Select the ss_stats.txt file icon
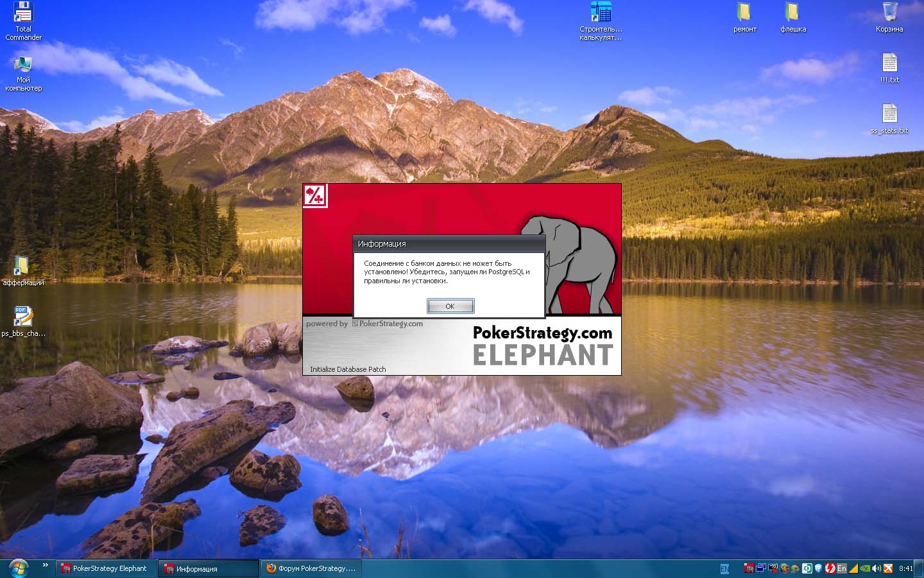This screenshot has height=578, width=924. (889, 119)
